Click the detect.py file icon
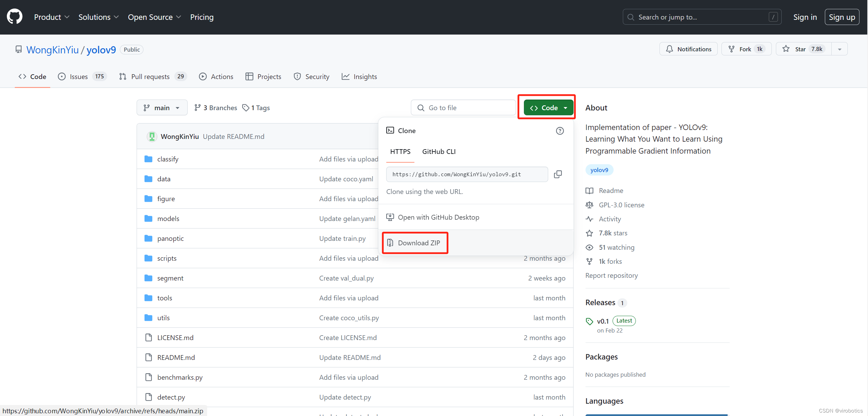The width and height of the screenshot is (868, 416). 149,397
